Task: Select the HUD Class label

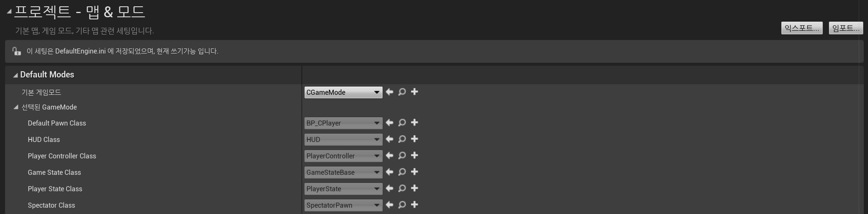Action: (44, 139)
